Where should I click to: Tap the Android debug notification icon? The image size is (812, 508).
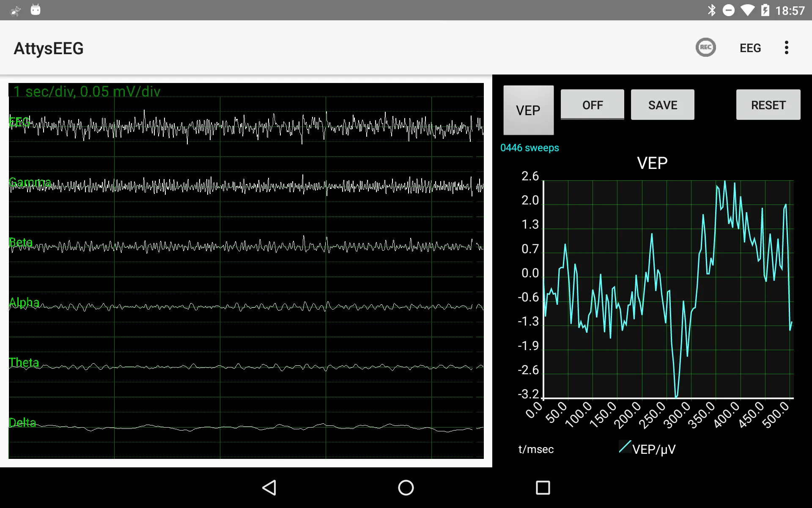(36, 10)
